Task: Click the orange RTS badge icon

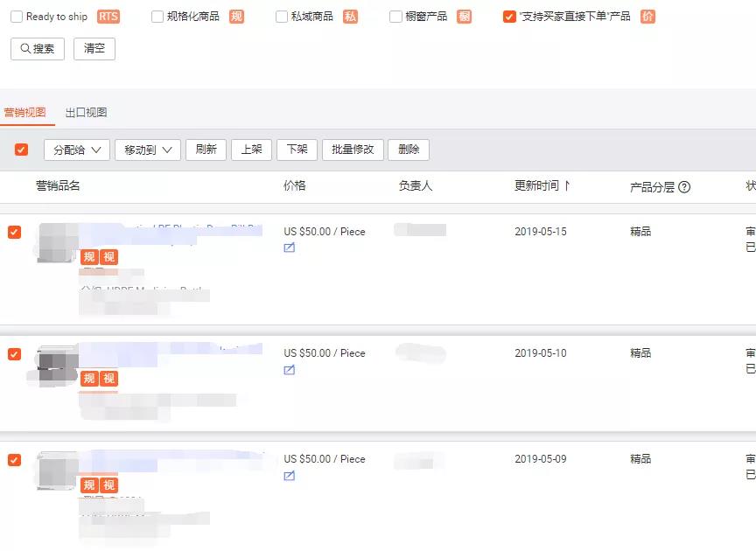Action: point(107,16)
